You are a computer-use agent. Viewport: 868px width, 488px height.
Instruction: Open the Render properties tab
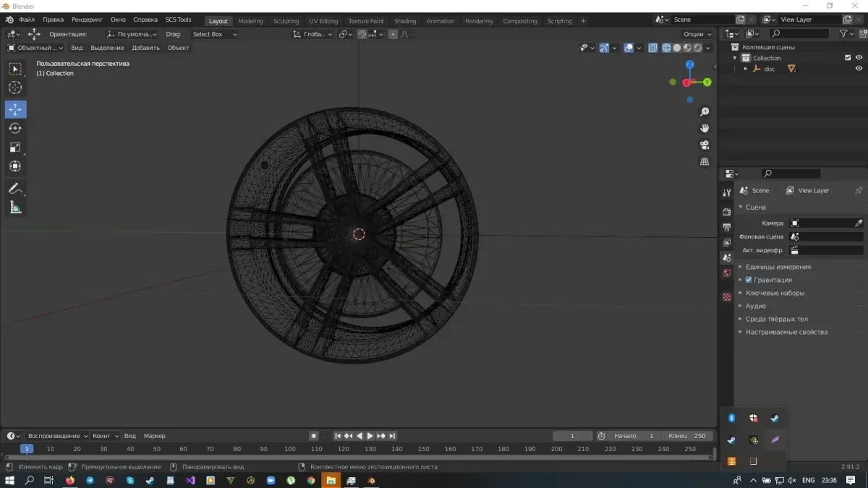click(x=727, y=212)
